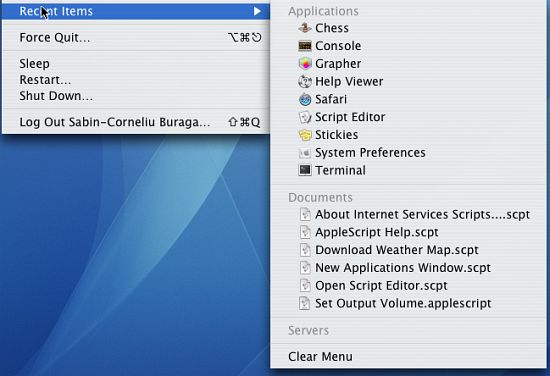The height and width of the screenshot is (376, 550).
Task: Open Script Editor from recent applications
Action: pos(408,117)
